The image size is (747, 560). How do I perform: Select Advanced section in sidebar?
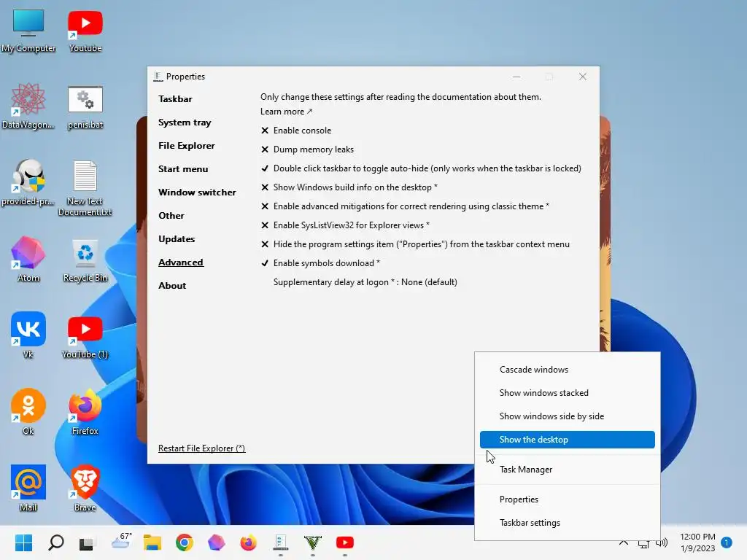(181, 262)
